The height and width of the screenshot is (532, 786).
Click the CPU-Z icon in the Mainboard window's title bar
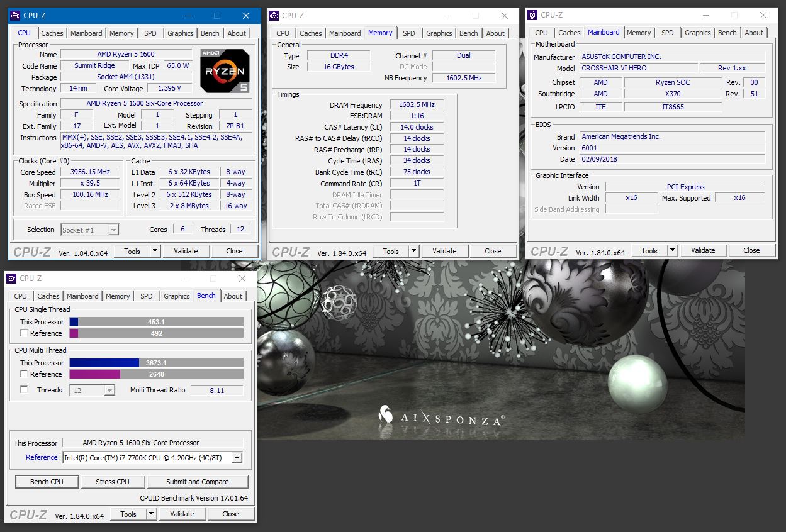click(534, 15)
